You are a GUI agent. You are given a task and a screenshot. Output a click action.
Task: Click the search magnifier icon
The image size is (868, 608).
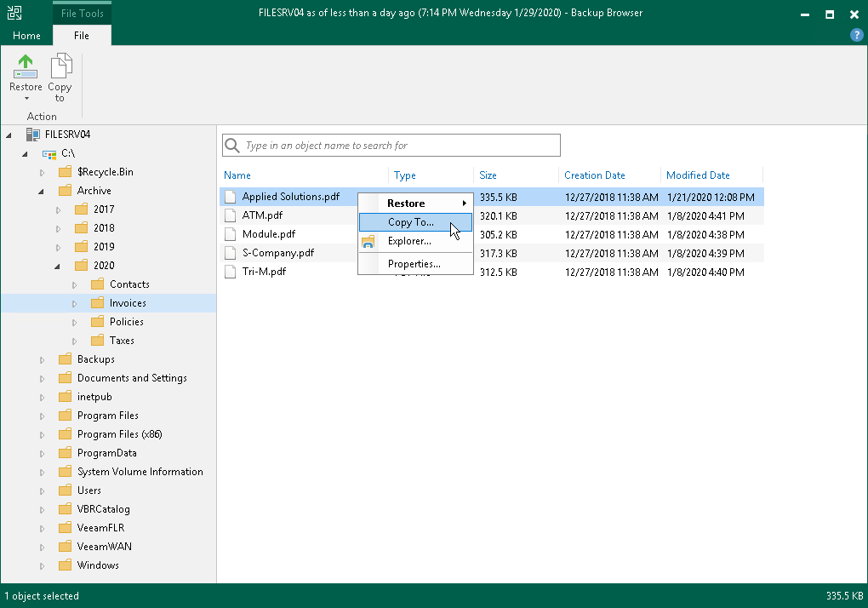coord(231,146)
